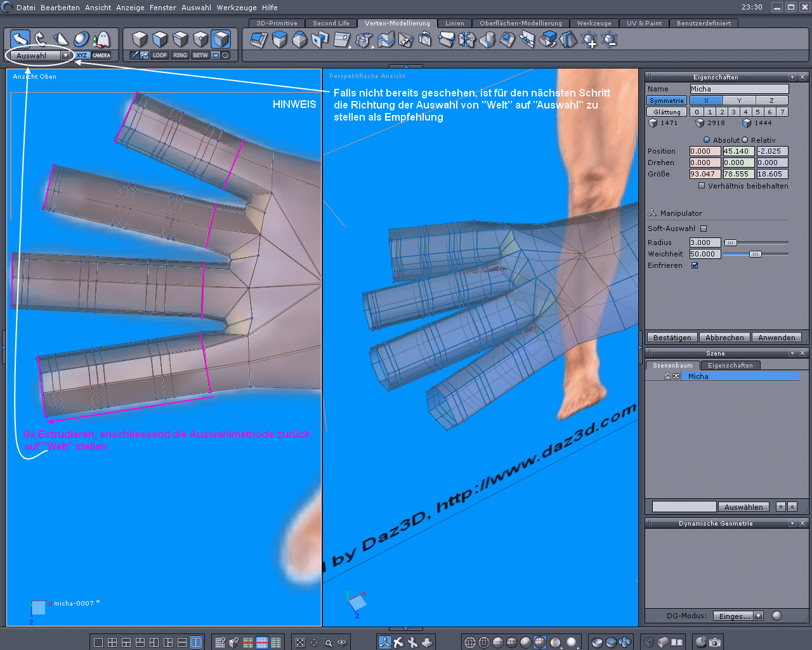Enable rectangle marquee selection mode
Image resolution: width=812 pixels, height=650 pixels.
(x=216, y=55)
